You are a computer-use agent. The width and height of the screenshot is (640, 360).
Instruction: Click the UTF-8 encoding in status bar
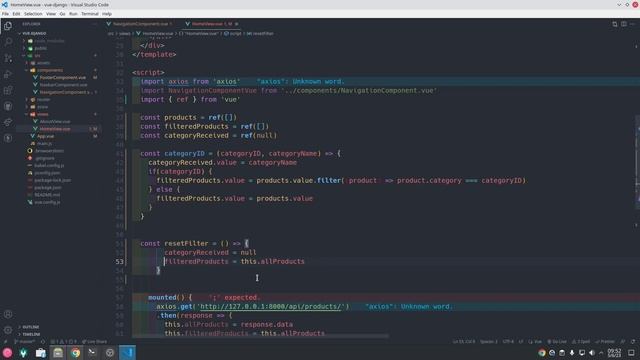pos(508,342)
